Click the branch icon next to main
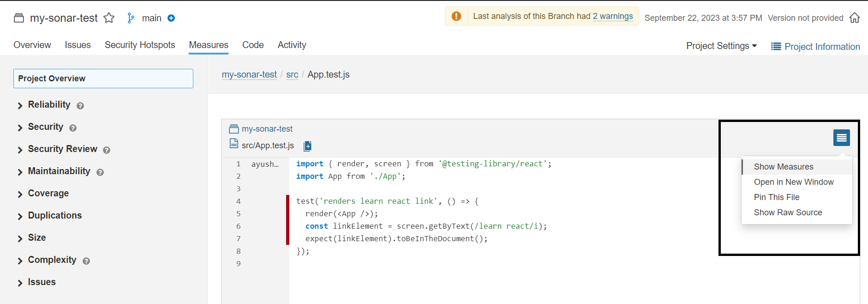The image size is (868, 304). coord(131,18)
